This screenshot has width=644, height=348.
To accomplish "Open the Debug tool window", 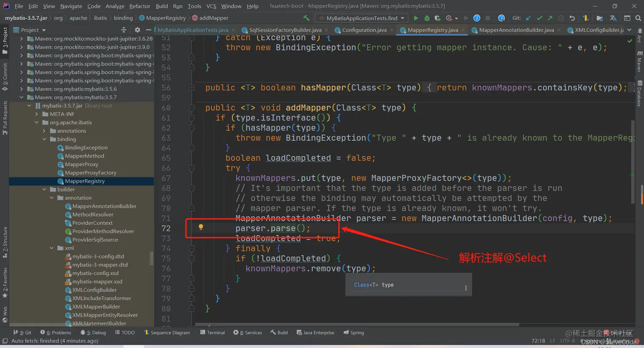I will (93, 333).
